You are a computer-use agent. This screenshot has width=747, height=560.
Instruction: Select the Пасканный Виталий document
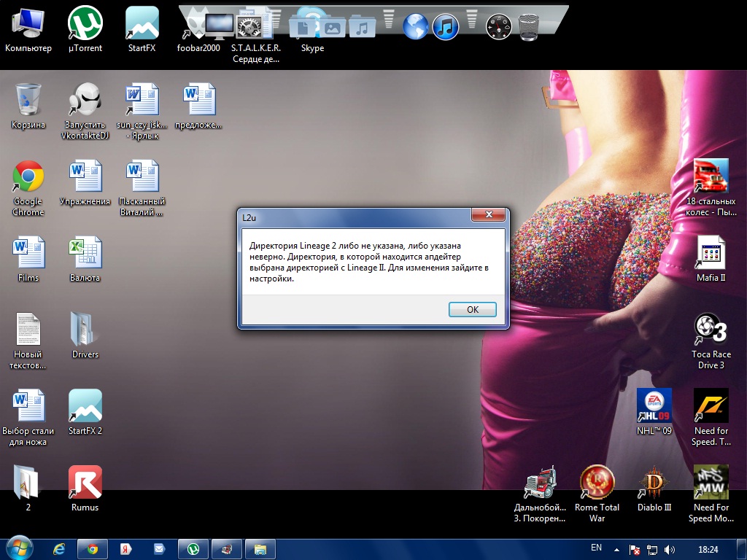[x=142, y=187]
